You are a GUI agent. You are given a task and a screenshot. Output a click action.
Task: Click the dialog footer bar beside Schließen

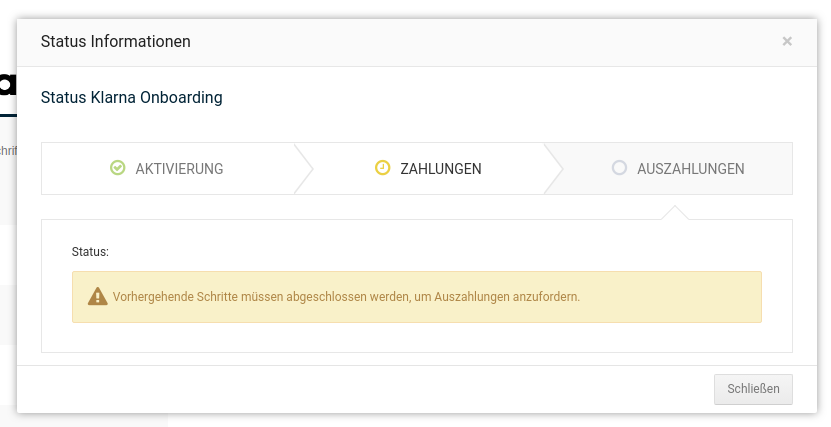pyautogui.click(x=366, y=389)
